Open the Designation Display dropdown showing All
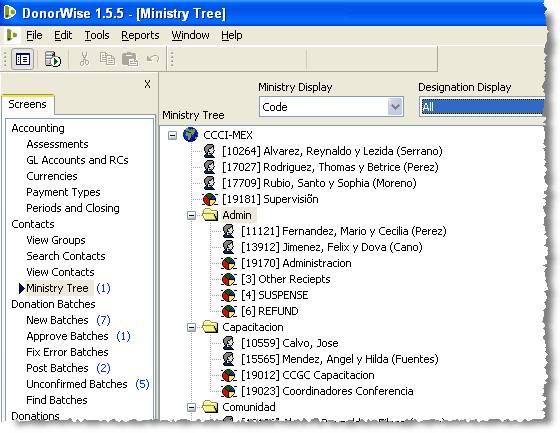 (x=482, y=106)
